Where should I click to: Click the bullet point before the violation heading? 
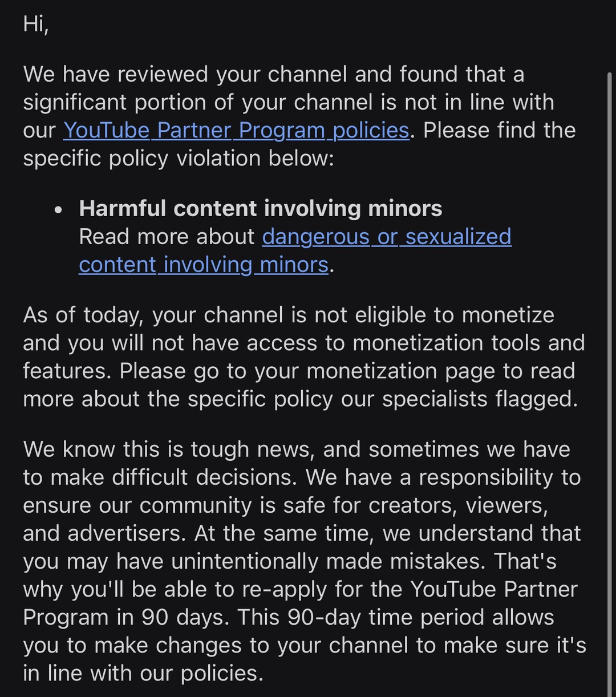click(58, 210)
